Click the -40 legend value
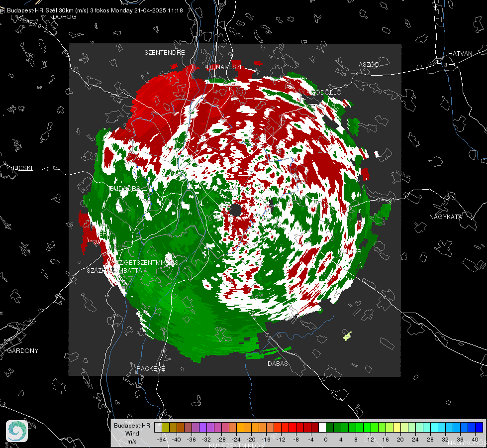 click(177, 440)
